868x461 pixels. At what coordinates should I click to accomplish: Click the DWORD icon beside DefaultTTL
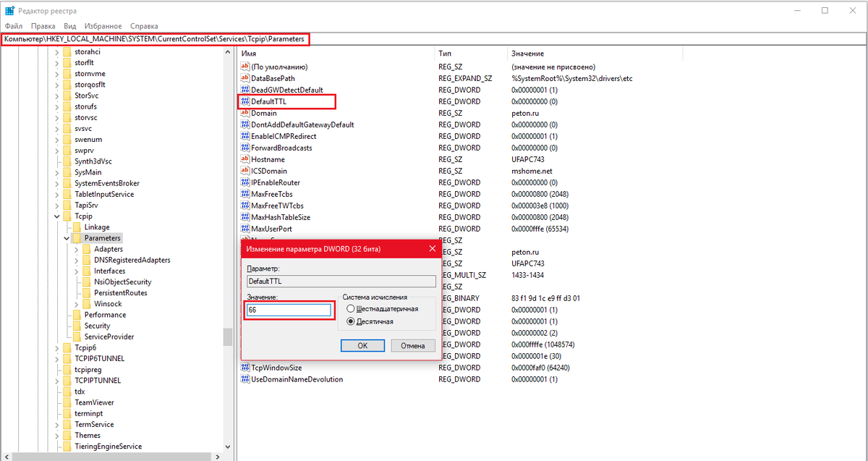[244, 101]
